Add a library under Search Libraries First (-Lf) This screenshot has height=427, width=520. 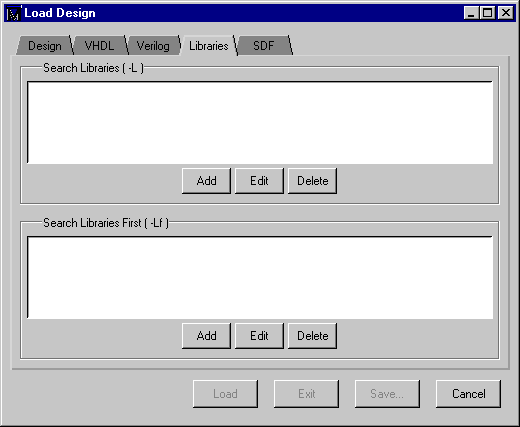tap(206, 336)
